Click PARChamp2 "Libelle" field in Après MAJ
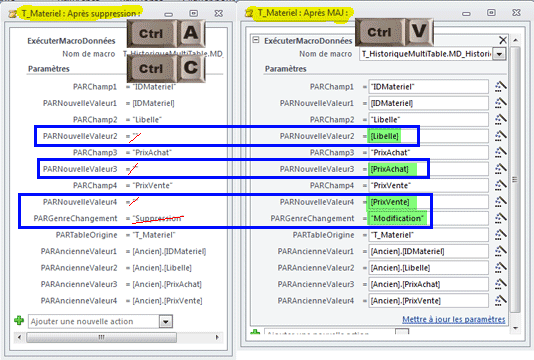The height and width of the screenshot is (360, 534). pyautogui.click(x=428, y=120)
